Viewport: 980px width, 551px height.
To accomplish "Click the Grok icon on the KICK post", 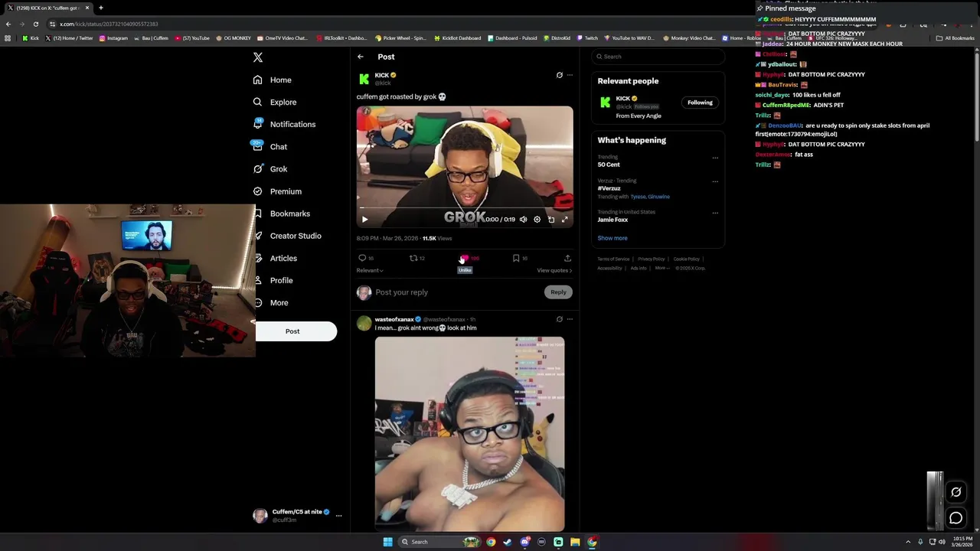I will [x=559, y=75].
